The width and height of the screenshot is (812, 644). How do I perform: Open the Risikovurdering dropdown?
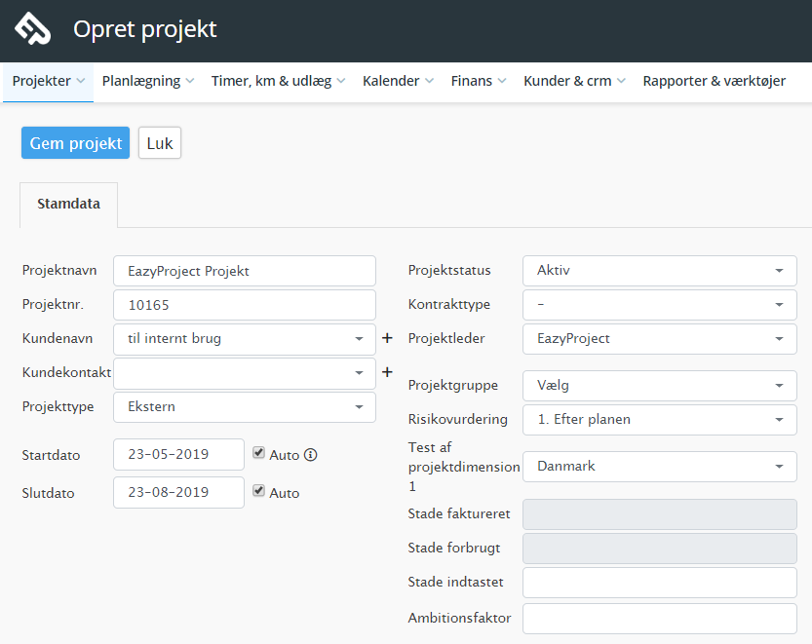click(x=659, y=420)
